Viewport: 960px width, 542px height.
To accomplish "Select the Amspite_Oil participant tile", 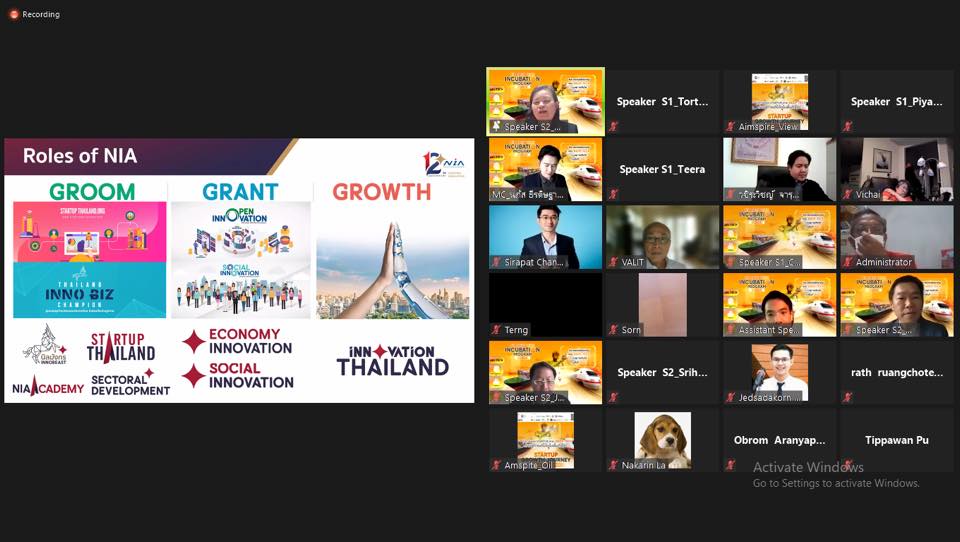I will coord(546,440).
